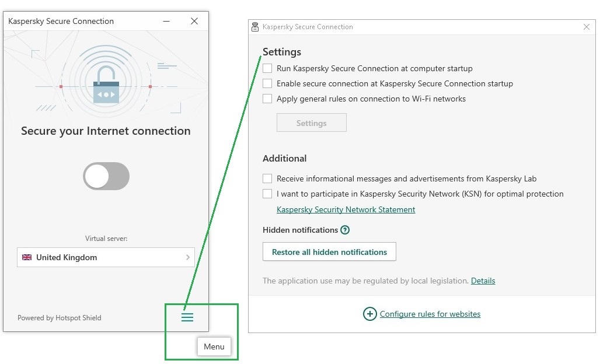
Task: Open Configure rules for websites link
Action: pos(430,314)
